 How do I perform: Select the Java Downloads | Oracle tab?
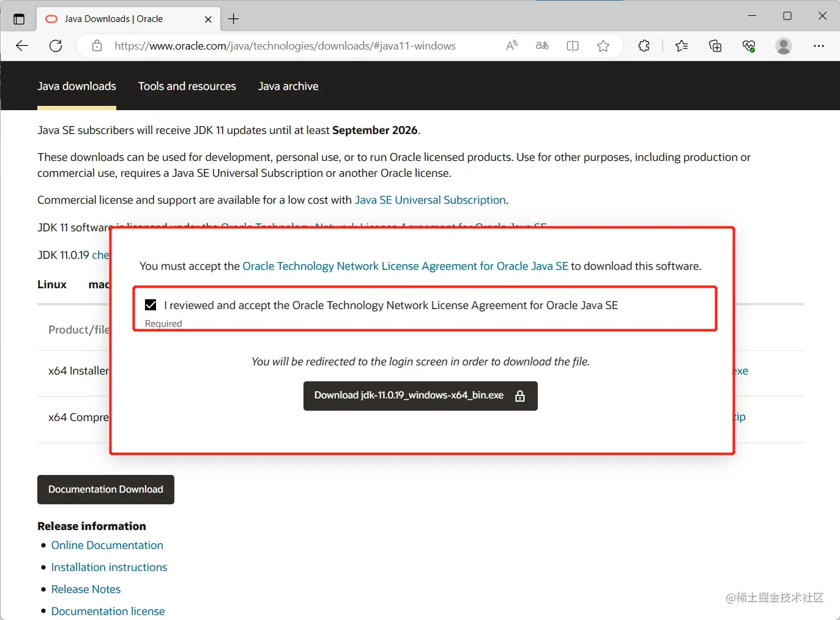pos(128,19)
